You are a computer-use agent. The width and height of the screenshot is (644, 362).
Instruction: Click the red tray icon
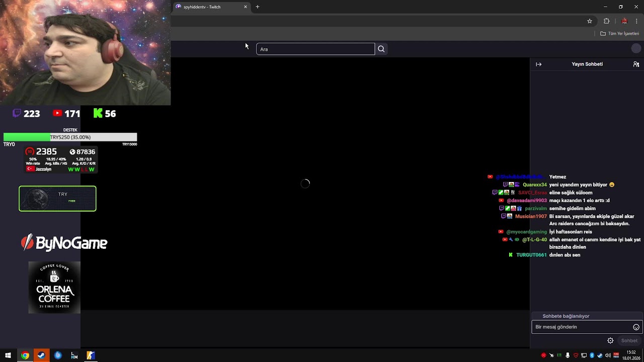(543, 355)
